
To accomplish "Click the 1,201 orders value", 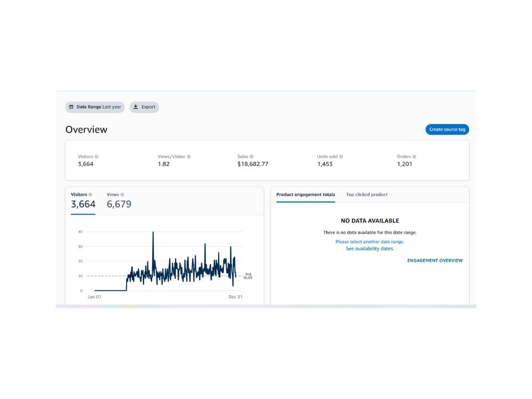I will (x=404, y=164).
